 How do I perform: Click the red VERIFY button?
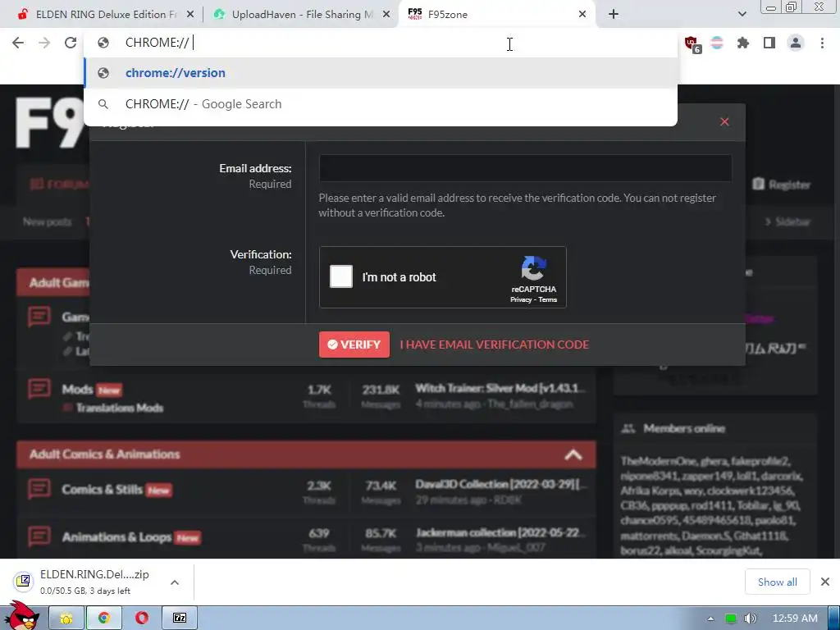(354, 345)
